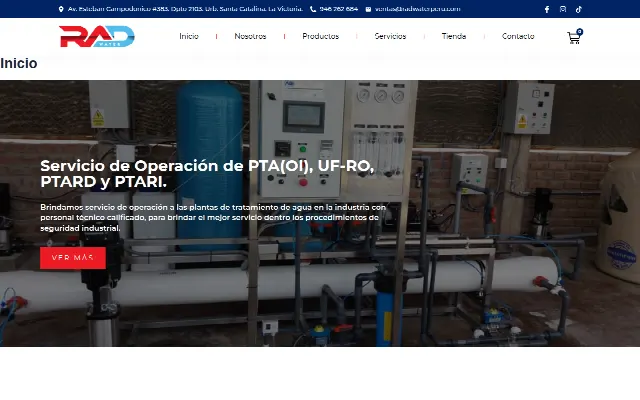Open the Productos menu item
This screenshot has width=640, height=400.
pos(321,36)
